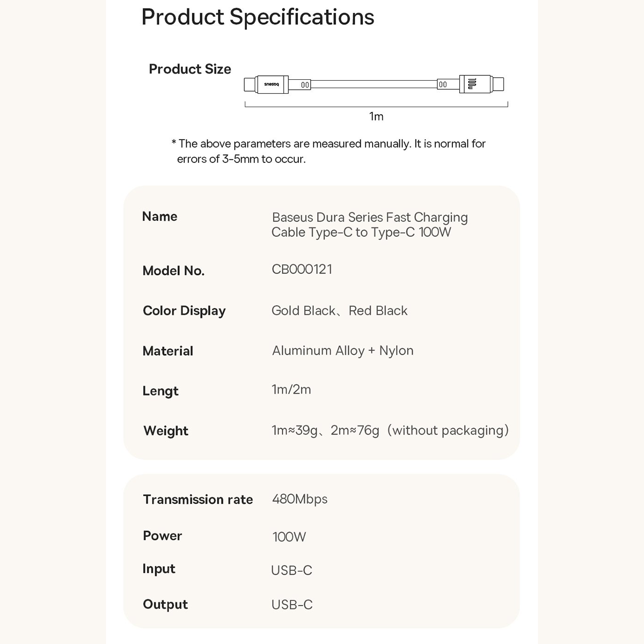This screenshot has width=644, height=644.
Task: Click the Baseus-branded left connector in the cable diagram
Action: 271,84
